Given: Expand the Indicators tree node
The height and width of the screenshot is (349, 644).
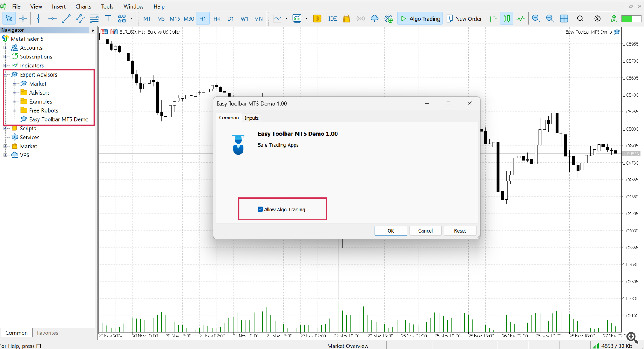Looking at the screenshot, I should 6,66.
